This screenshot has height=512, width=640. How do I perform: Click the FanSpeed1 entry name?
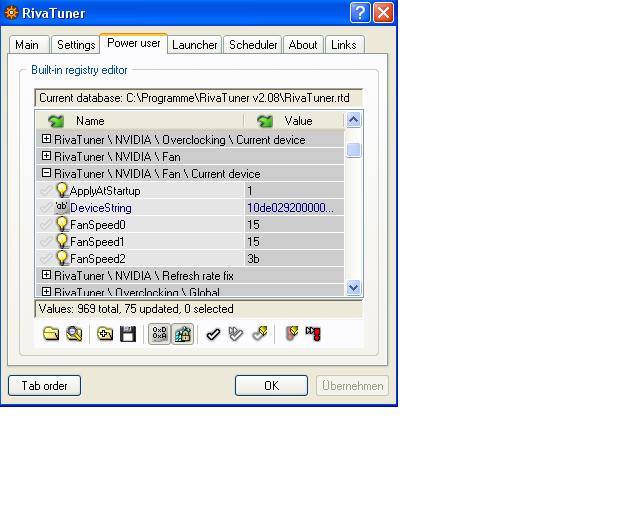[97, 242]
